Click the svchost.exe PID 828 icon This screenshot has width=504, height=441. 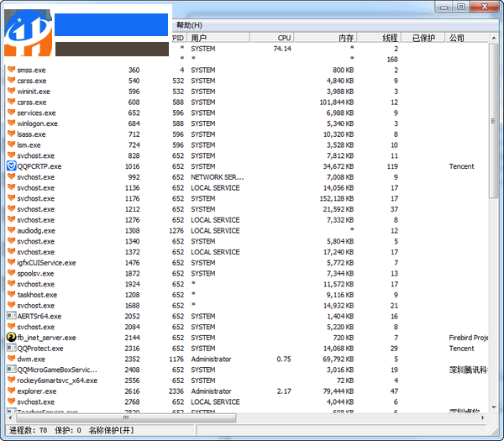click(x=11, y=155)
